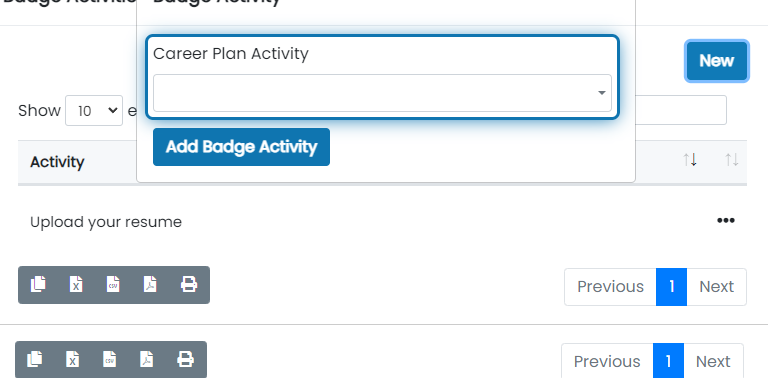Select page 1 in the lower pagination
Viewport: 768px width, 378px height.
point(668,362)
